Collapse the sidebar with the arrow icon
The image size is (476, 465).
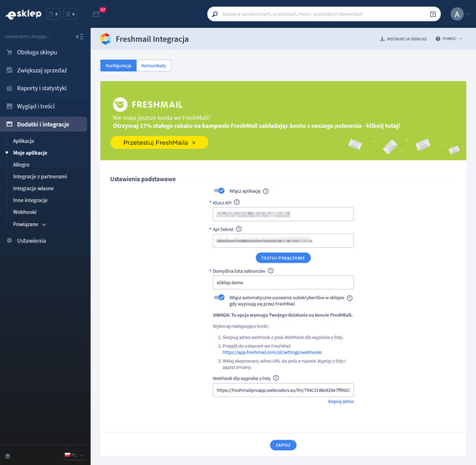[80, 36]
